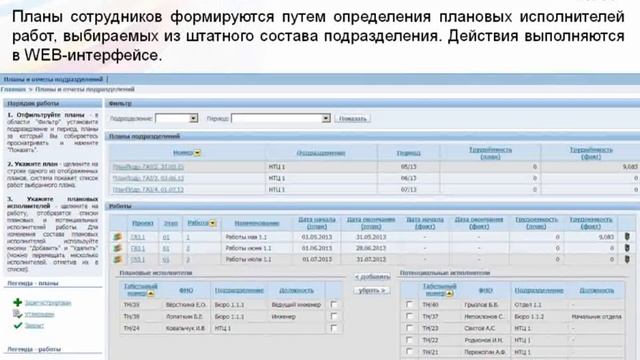The width and height of the screenshot is (640, 360).
Task: Click the 'убрать >' button
Action: pos(372,291)
